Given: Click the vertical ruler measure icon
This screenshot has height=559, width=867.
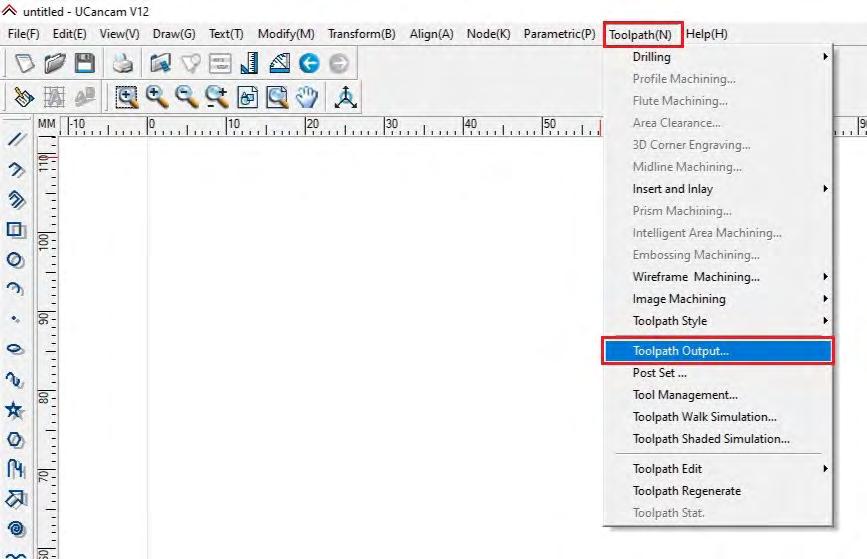Looking at the screenshot, I should coord(249,64).
